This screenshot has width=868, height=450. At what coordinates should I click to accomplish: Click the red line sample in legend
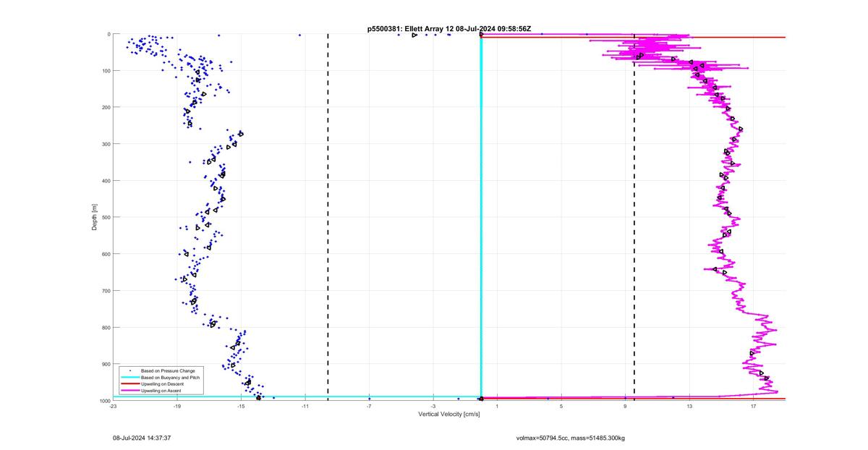129,383
